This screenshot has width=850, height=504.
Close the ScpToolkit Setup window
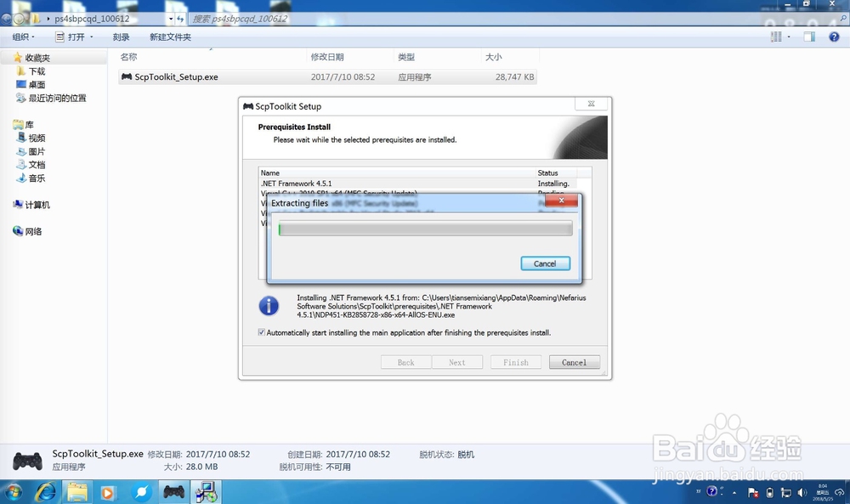591,104
